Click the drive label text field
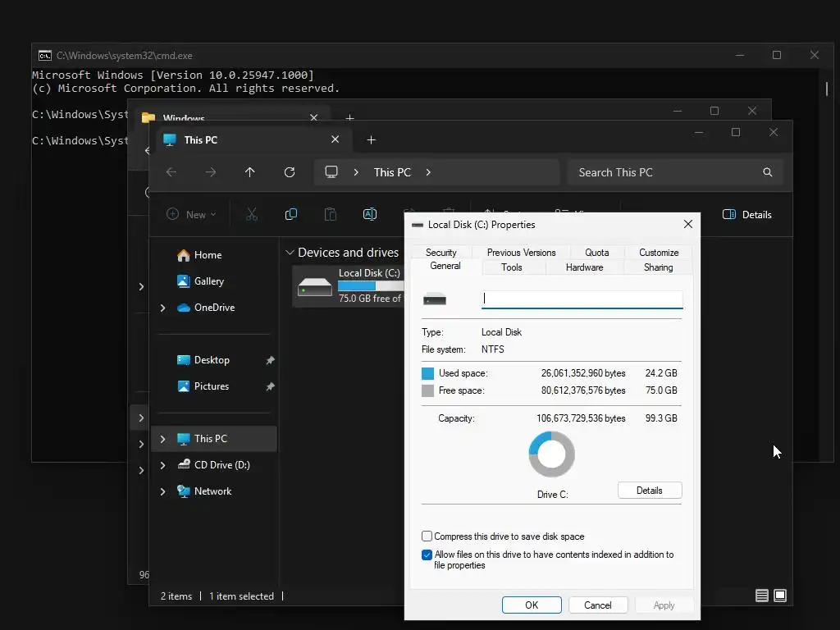Screen dimensions: 840x630 (x=582, y=299)
